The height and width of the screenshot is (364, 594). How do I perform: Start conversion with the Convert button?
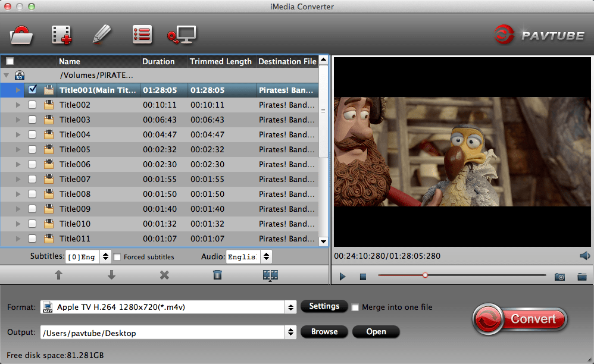pyautogui.click(x=519, y=319)
